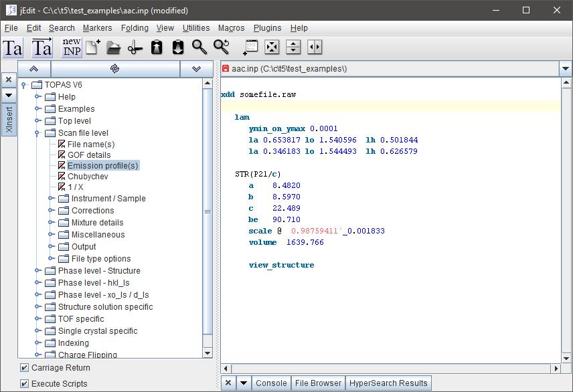Click the unsplit all toolbar icon

point(272,47)
